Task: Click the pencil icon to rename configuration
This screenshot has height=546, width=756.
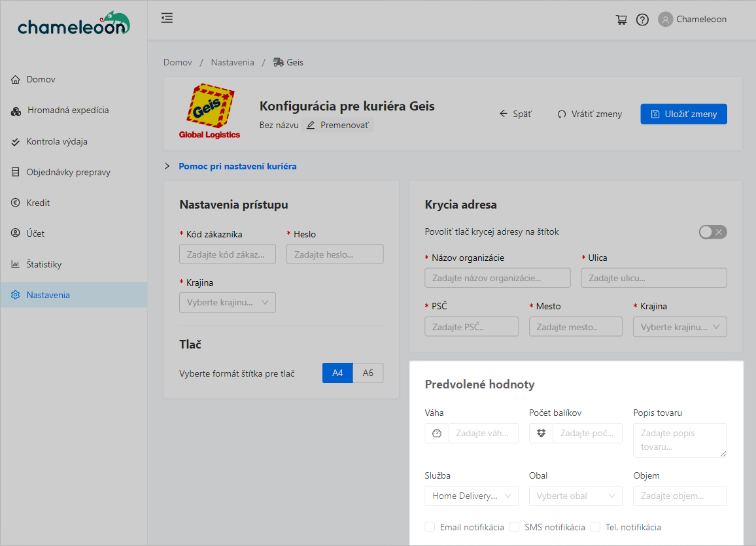Action: [311, 125]
